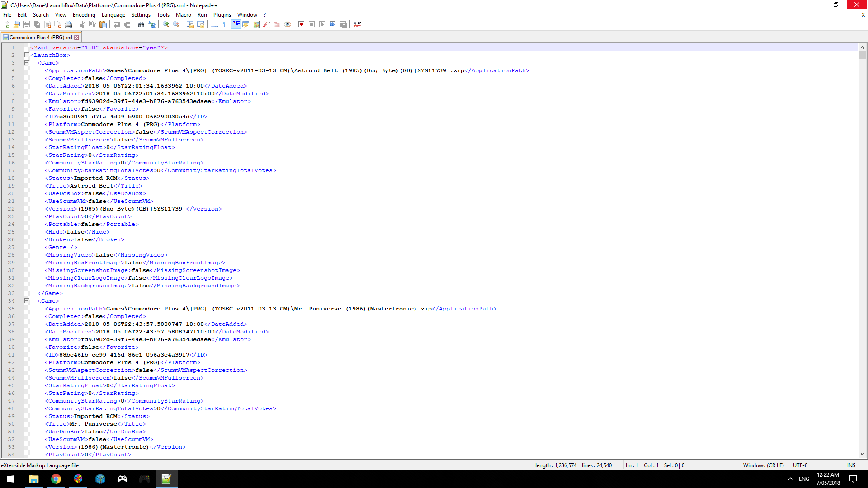Open the Function List panel icon
This screenshot has height=488, width=868.
(267, 24)
